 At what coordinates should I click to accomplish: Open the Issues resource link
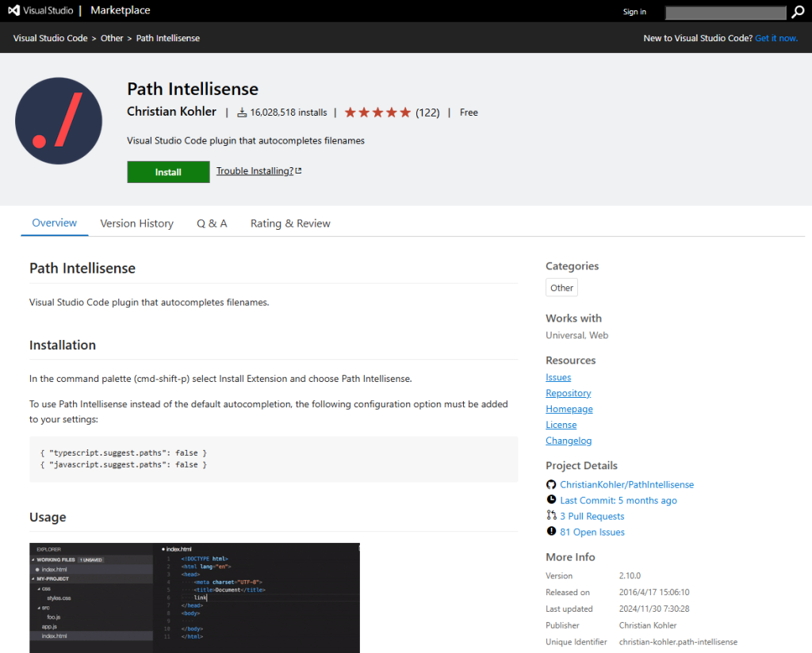558,377
